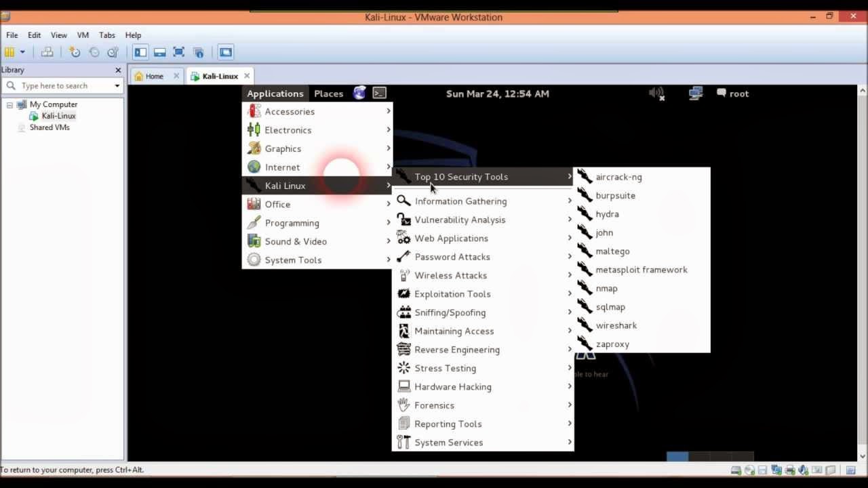
Task: Click the wireshark shark-fin icon entry
Action: coord(585,325)
